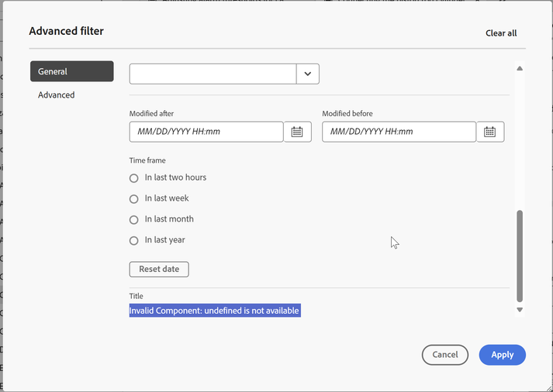Viewport: 553px width, 392px height.
Task: Click the scroll down arrow in dialog
Action: click(520, 310)
